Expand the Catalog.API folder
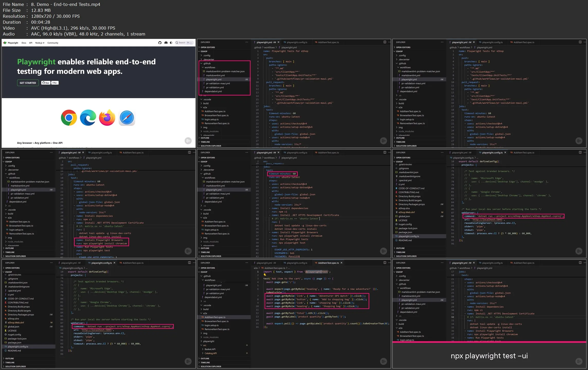The height and width of the screenshot is (370, 588). tap(210, 353)
